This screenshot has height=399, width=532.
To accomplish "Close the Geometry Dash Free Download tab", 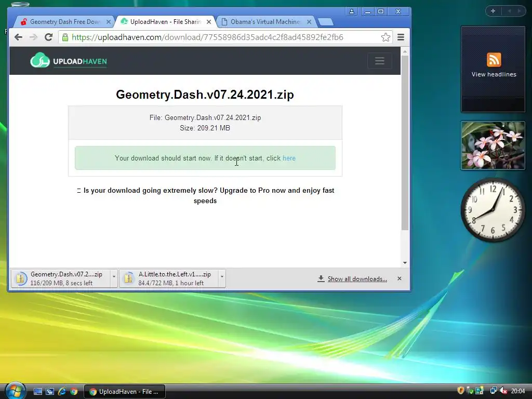I will click(108, 22).
